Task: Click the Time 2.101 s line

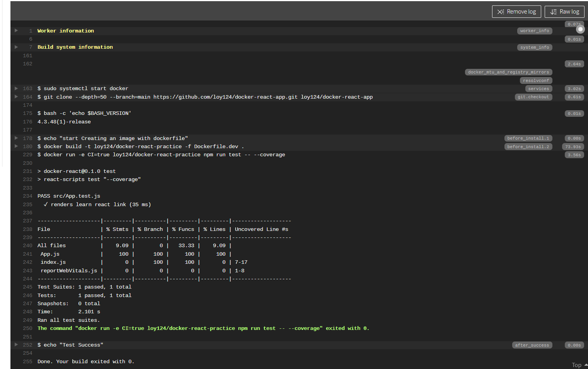Action: 69,312
